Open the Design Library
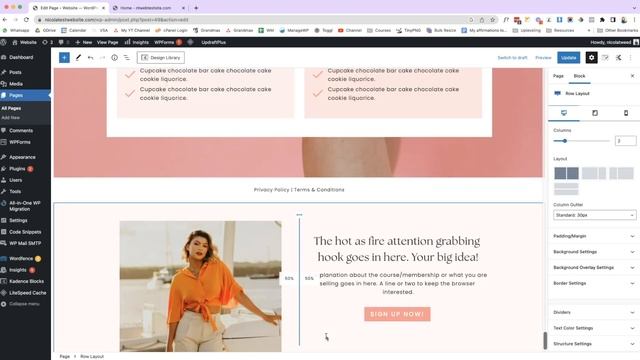 [161, 58]
